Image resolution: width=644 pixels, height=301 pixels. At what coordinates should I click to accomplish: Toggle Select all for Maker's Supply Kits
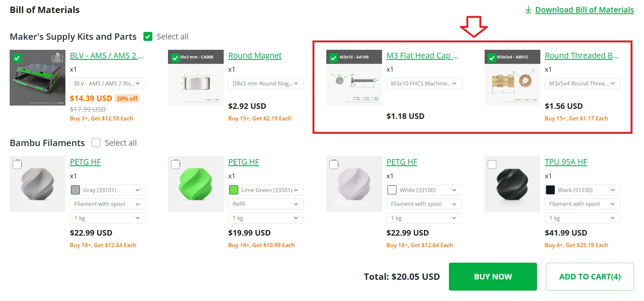point(148,36)
